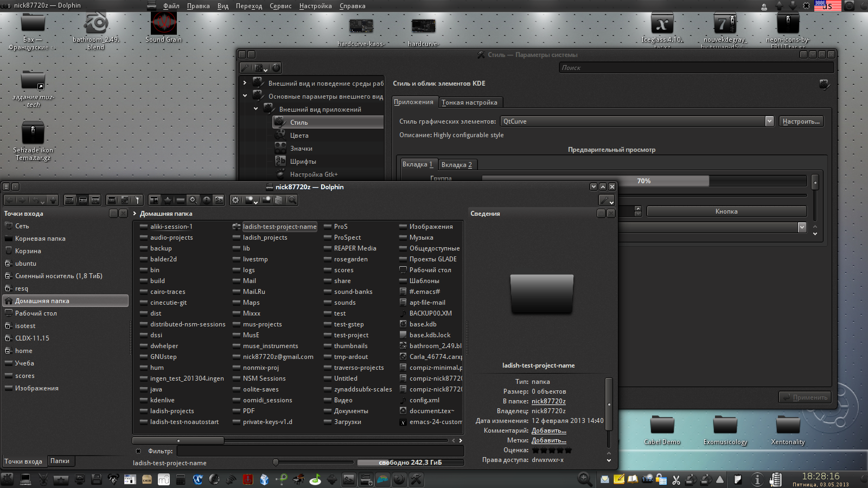The image size is (868, 488).
Task: Click Dolphin's Back navigation arrow
Action: [x=9, y=200]
